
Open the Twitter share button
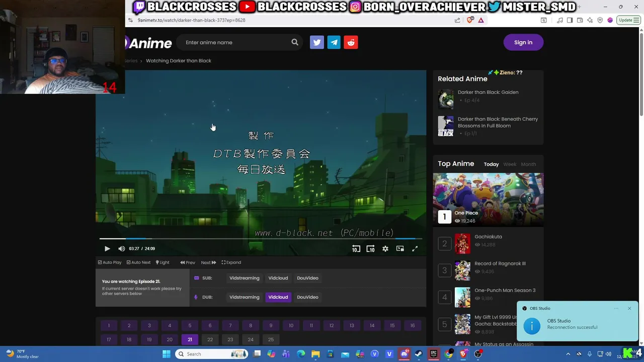pyautogui.click(x=317, y=42)
